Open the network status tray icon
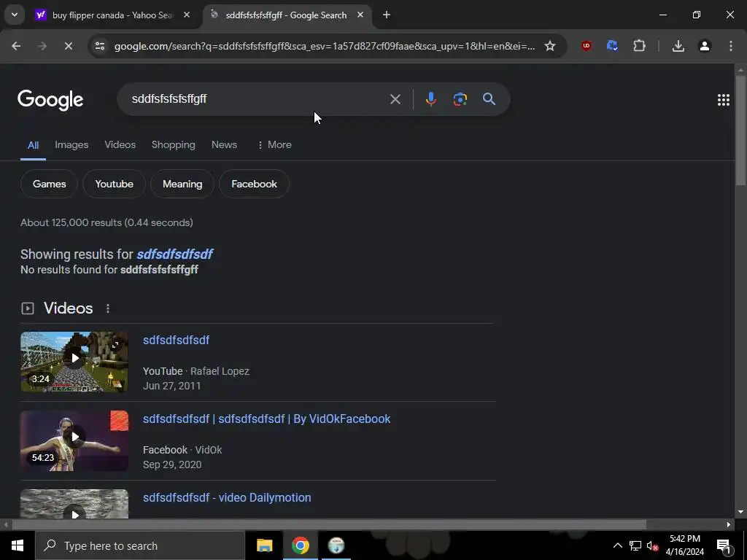The height and width of the screenshot is (560, 747). pyautogui.click(x=635, y=545)
